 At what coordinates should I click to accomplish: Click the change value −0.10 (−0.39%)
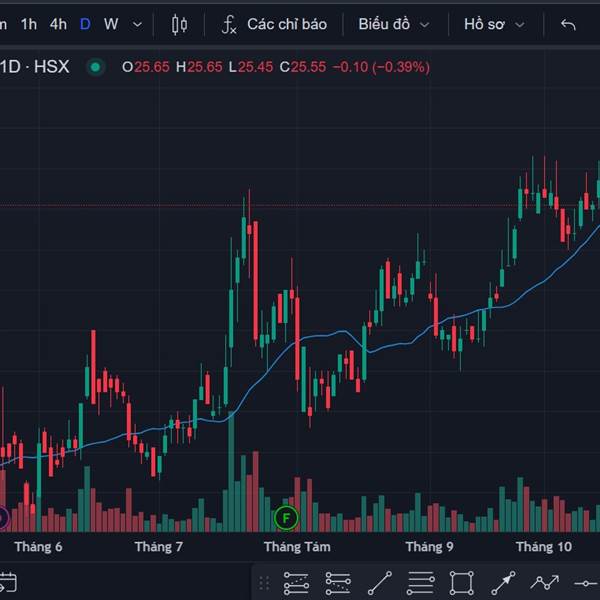coord(381,67)
